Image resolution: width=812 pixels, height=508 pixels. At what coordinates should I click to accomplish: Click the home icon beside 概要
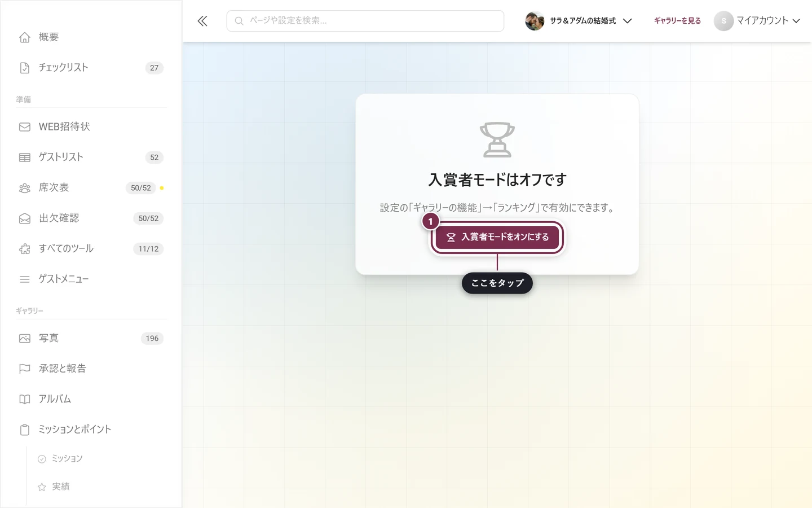(25, 37)
